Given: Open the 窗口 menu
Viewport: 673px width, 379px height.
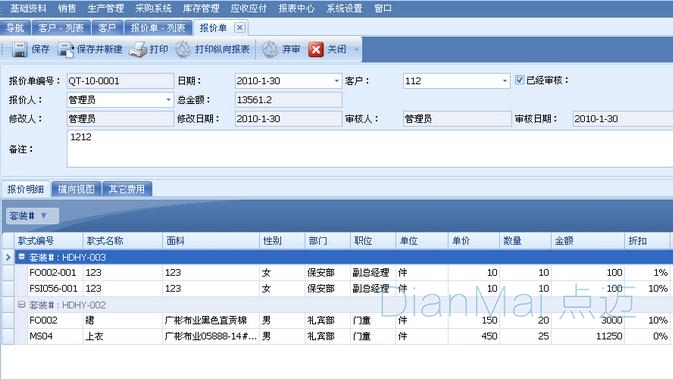Looking at the screenshot, I should click(x=383, y=8).
